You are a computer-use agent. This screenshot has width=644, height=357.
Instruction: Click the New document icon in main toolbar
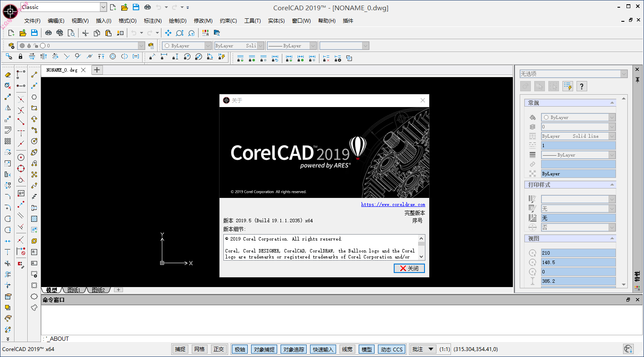(x=12, y=33)
